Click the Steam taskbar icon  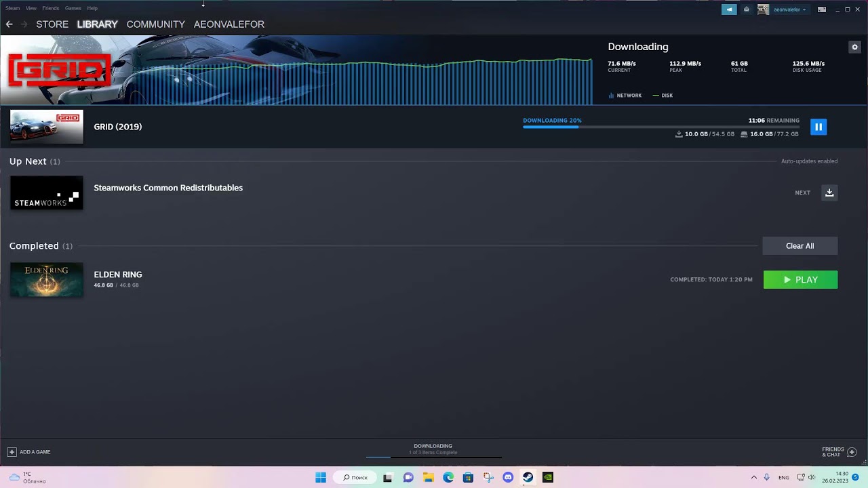(528, 477)
